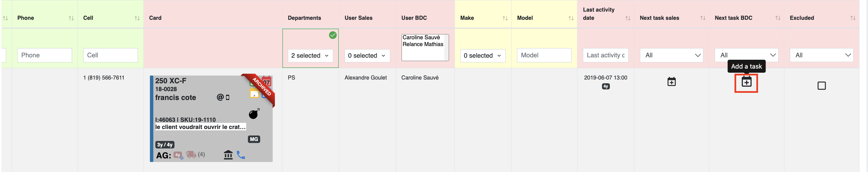The height and width of the screenshot is (172, 868).
Task: Click the delivery truck icon on card
Action: pyautogui.click(x=191, y=155)
